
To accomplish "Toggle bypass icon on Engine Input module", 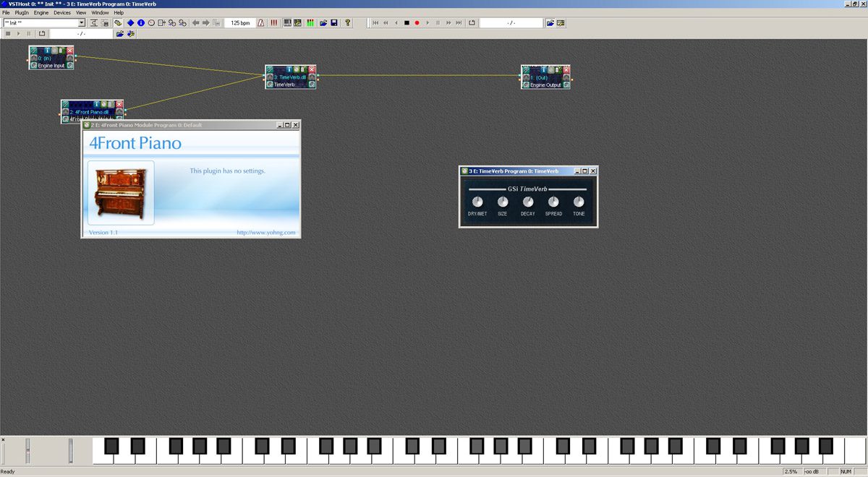I will click(34, 51).
